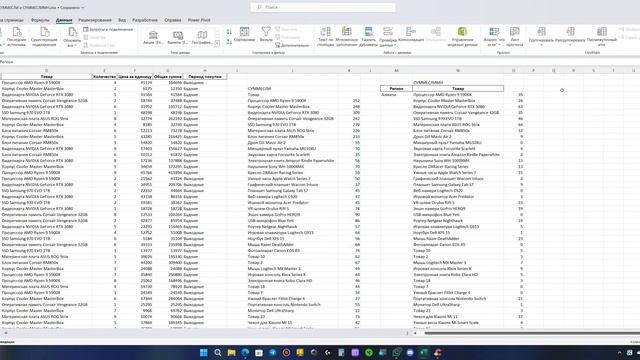Open Microsoft Edge from the taskbar
The width and height of the screenshot is (640, 360).
245,353
